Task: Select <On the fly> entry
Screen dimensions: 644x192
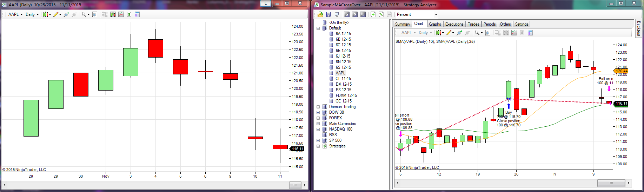Action: 339,22
